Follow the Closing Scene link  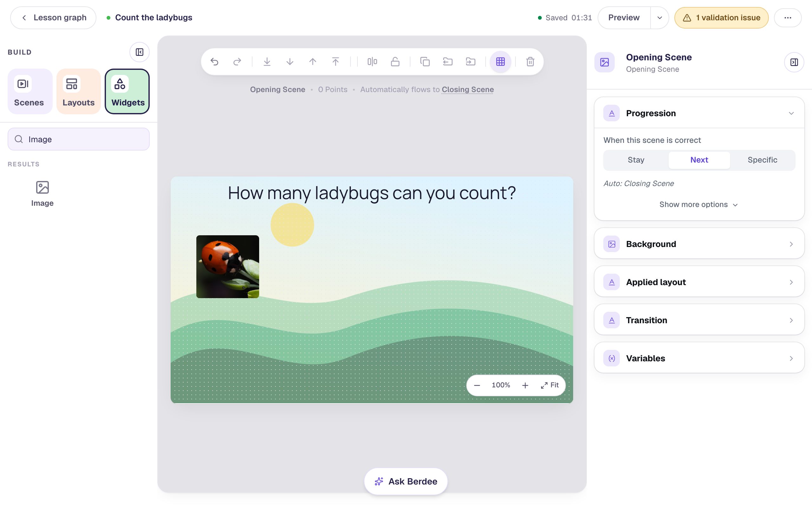click(468, 89)
